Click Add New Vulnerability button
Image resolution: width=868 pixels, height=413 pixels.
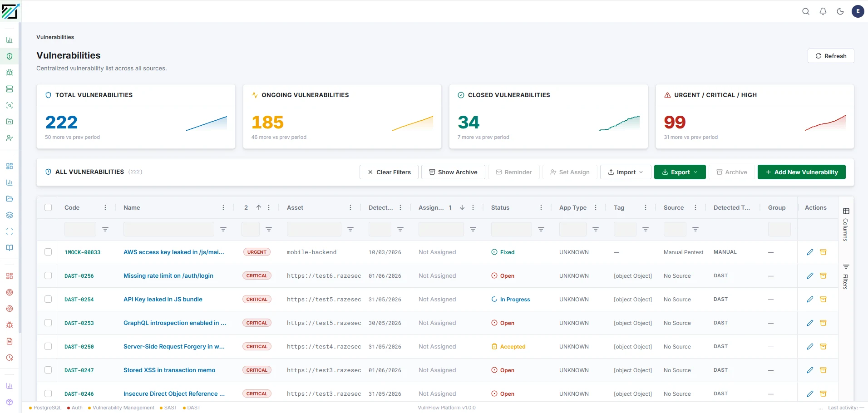pos(802,172)
